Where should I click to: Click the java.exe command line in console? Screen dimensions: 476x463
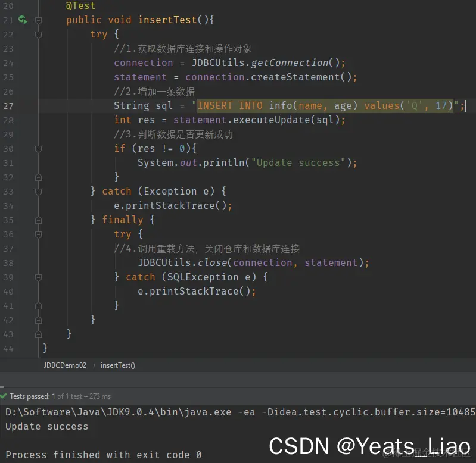coord(241,412)
